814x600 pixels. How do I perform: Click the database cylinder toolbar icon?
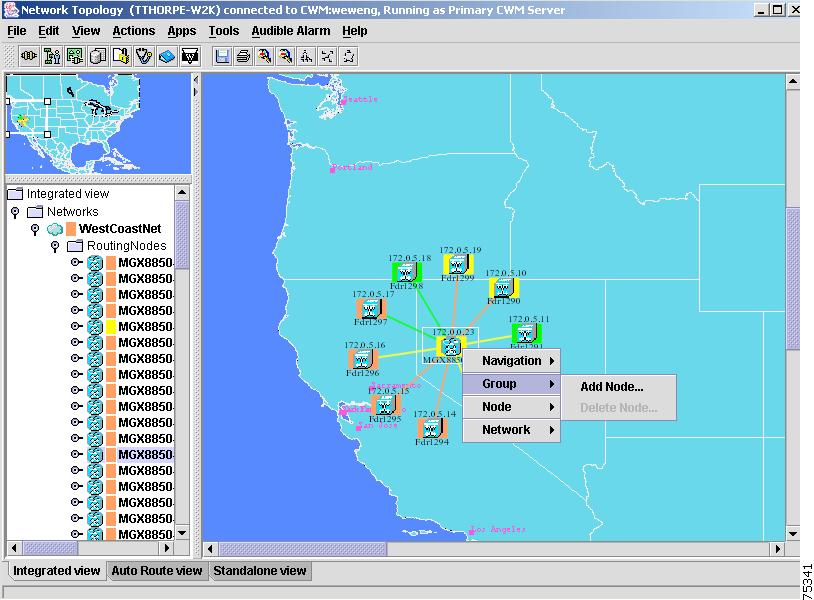(x=98, y=56)
